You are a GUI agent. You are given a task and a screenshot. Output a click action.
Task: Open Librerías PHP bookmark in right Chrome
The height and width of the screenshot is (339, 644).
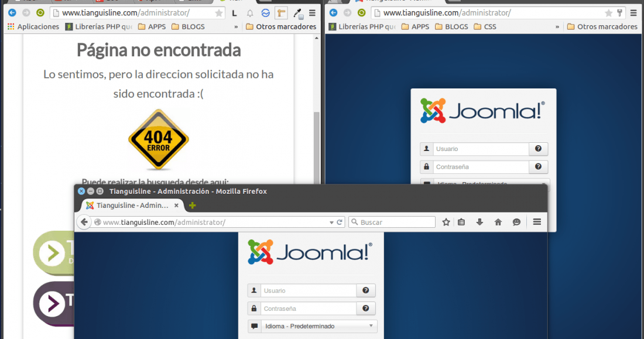tap(362, 27)
